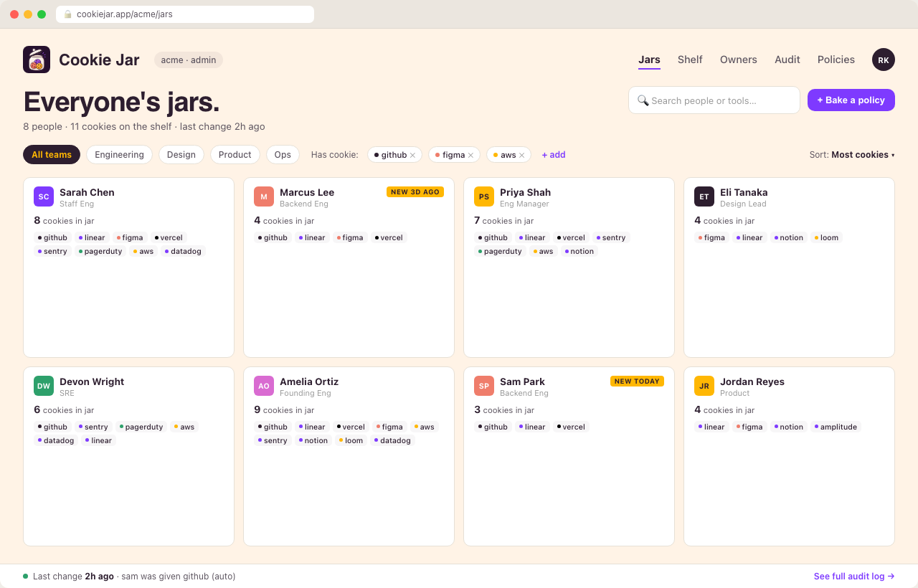Click Eli Tanaka's ET avatar

point(704,196)
